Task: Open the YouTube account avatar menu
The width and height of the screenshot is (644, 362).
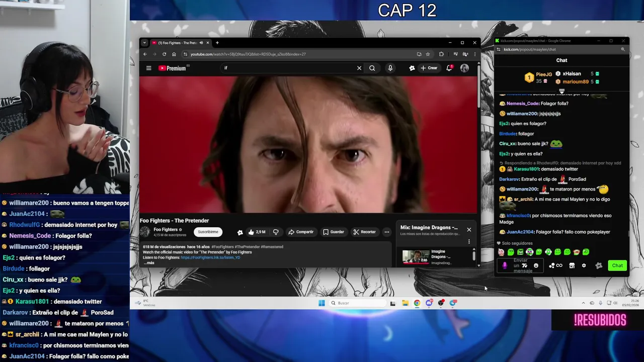Action: (464, 68)
